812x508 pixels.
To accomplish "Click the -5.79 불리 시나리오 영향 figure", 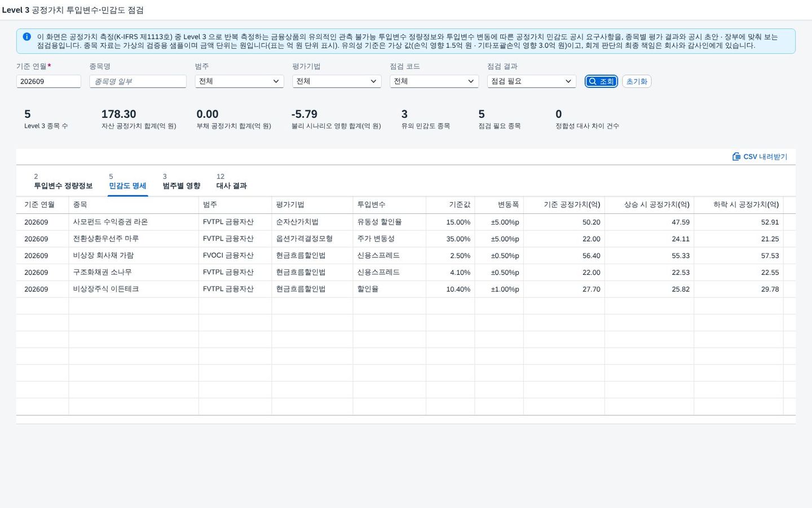I will pos(304,114).
